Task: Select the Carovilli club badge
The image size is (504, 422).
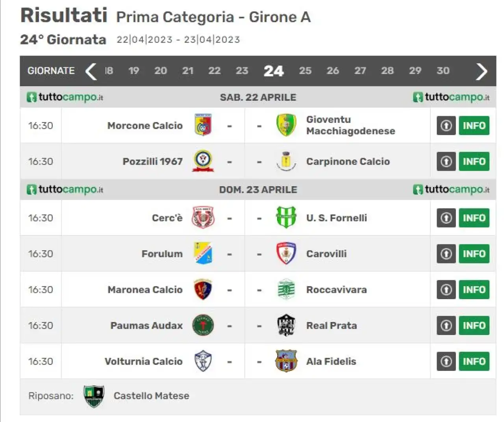Action: 286,254
